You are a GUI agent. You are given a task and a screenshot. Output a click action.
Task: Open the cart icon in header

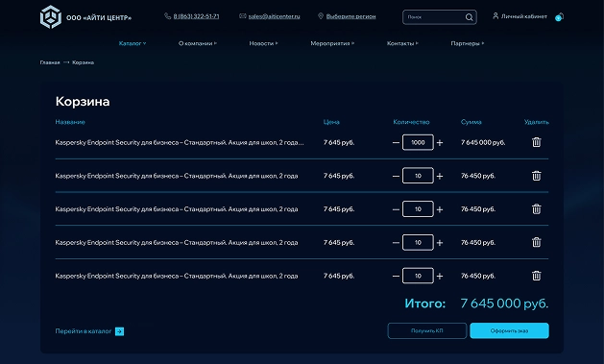point(559,17)
